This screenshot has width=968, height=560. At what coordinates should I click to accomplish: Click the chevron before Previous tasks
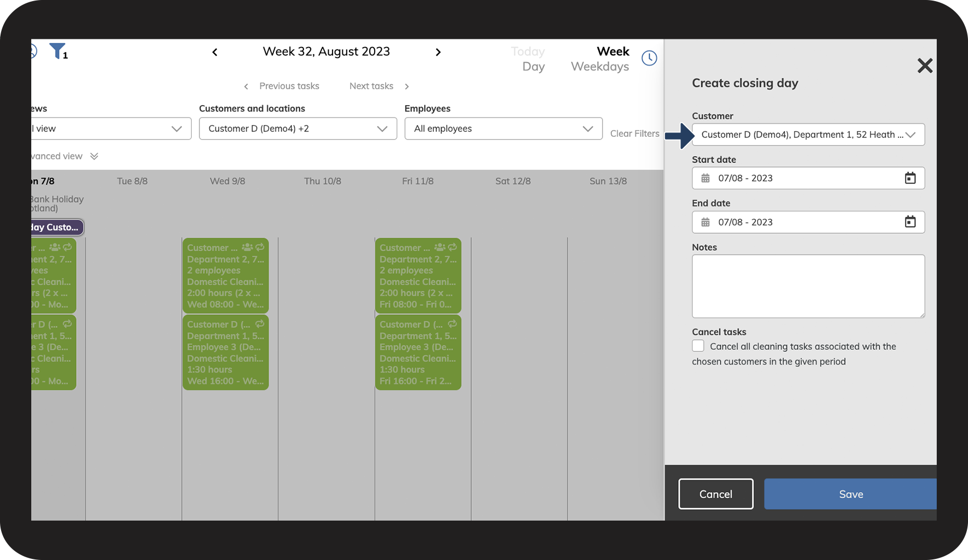pos(247,86)
